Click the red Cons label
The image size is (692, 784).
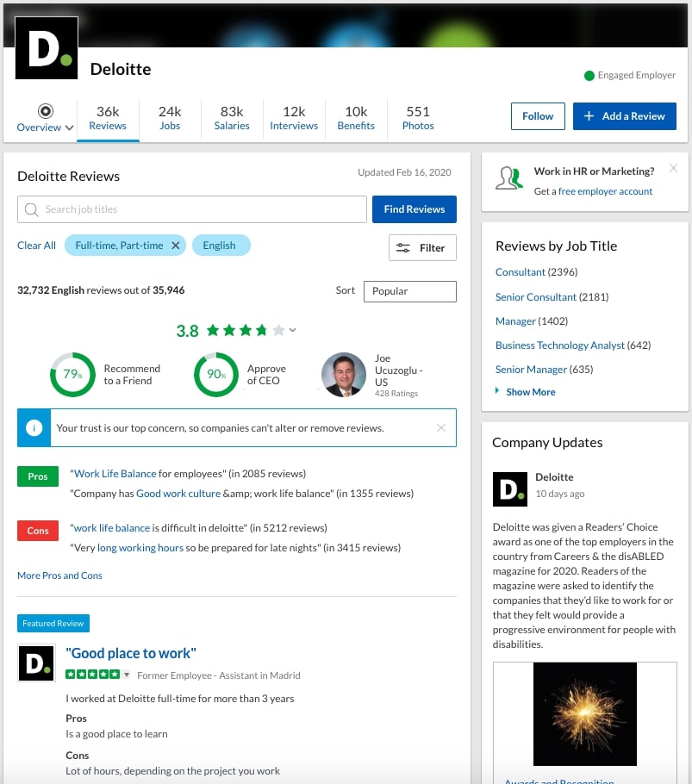pos(38,531)
